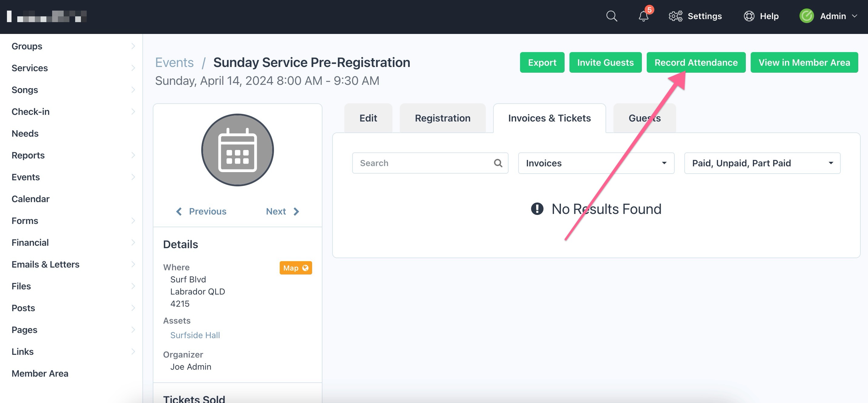868x403 pixels.
Task: Click View in Member Area button
Action: tap(804, 62)
